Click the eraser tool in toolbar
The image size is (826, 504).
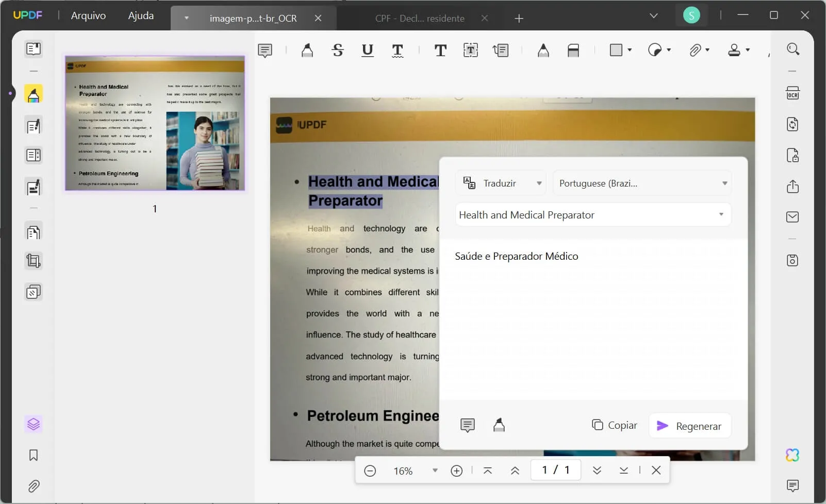[x=573, y=50]
